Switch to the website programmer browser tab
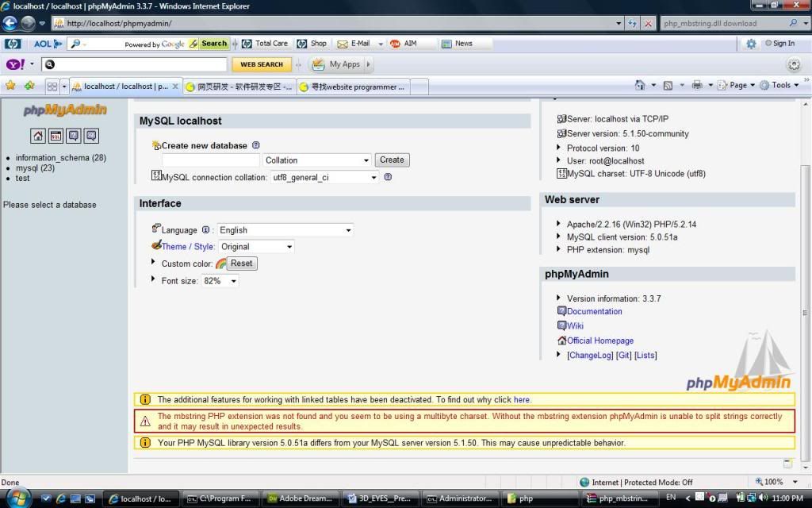 click(353, 87)
